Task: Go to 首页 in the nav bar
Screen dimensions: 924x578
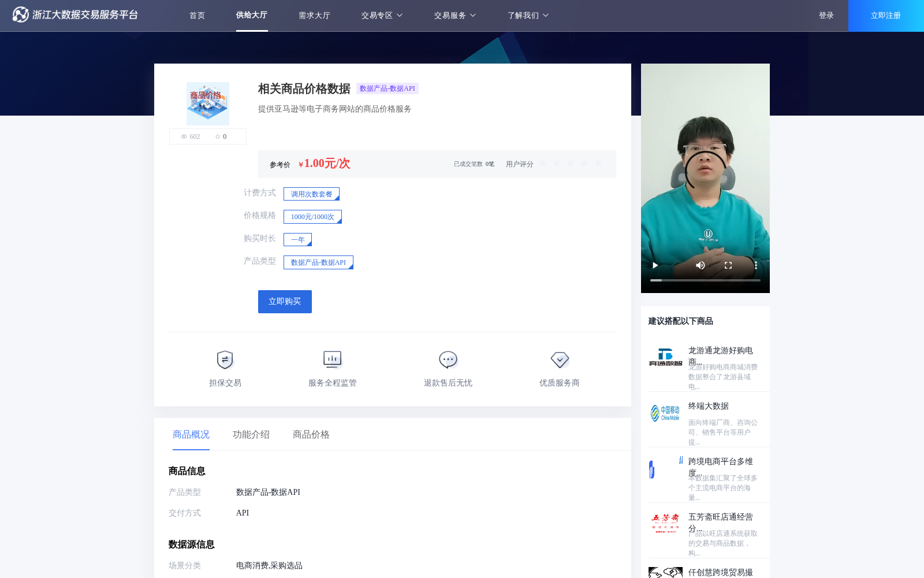Action: pyautogui.click(x=197, y=16)
